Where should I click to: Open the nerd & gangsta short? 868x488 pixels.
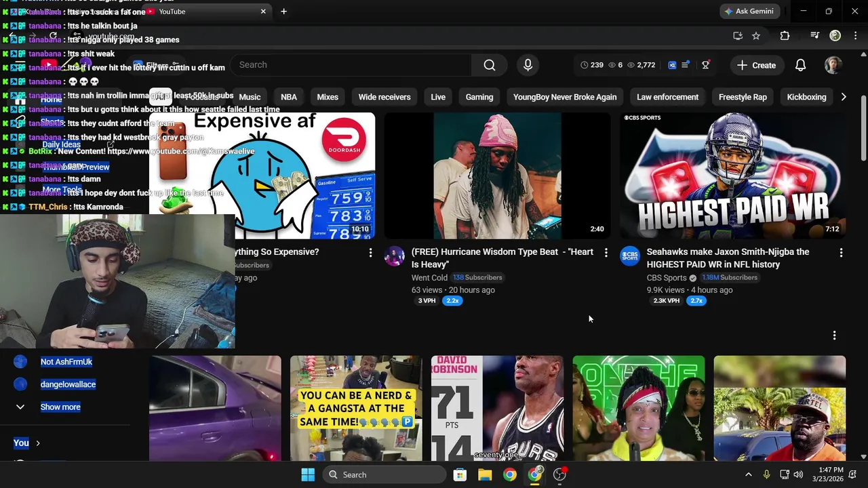coord(356,408)
